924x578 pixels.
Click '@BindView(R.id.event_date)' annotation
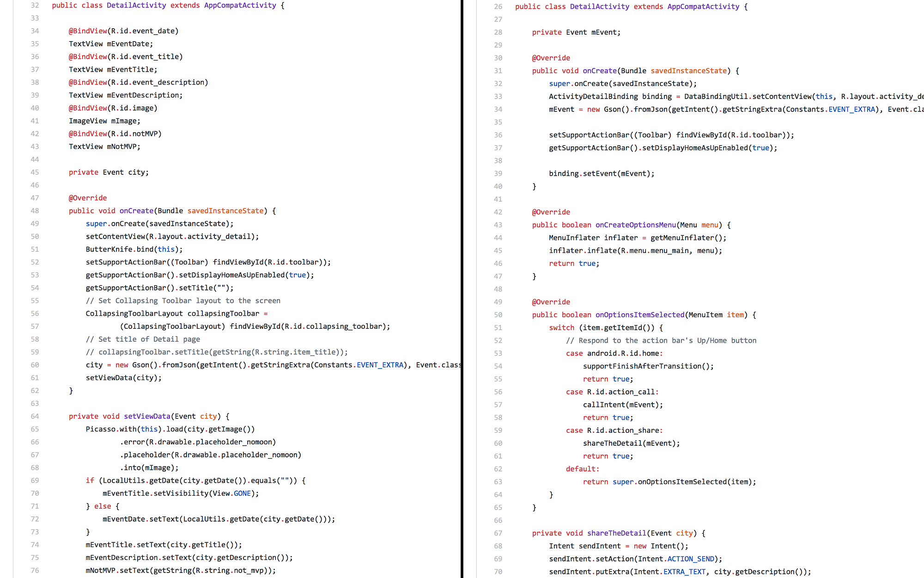click(123, 31)
